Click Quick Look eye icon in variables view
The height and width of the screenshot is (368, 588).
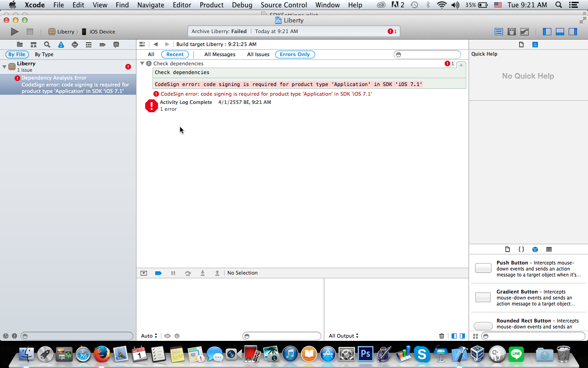click(167, 336)
